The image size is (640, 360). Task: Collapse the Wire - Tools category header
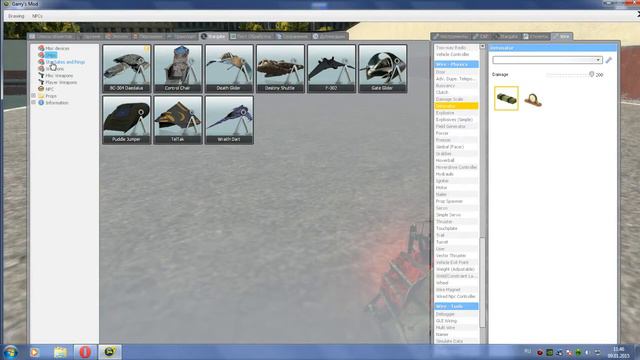coord(456,306)
